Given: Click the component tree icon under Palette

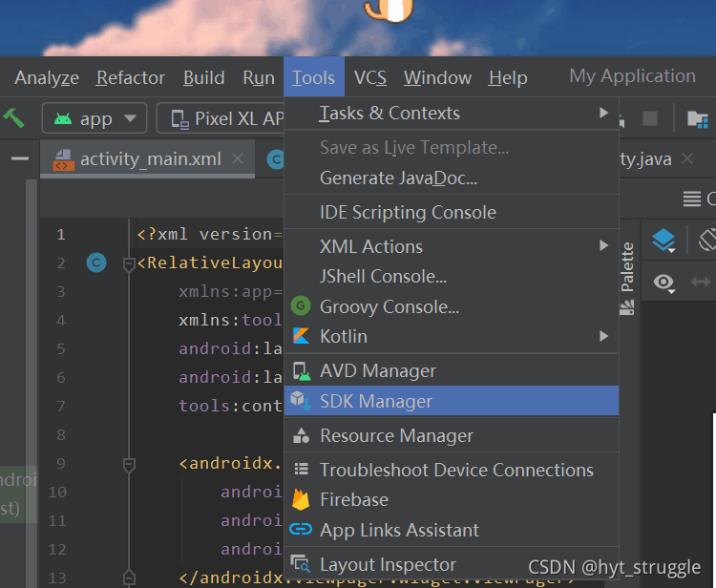Looking at the screenshot, I should coord(627,307).
